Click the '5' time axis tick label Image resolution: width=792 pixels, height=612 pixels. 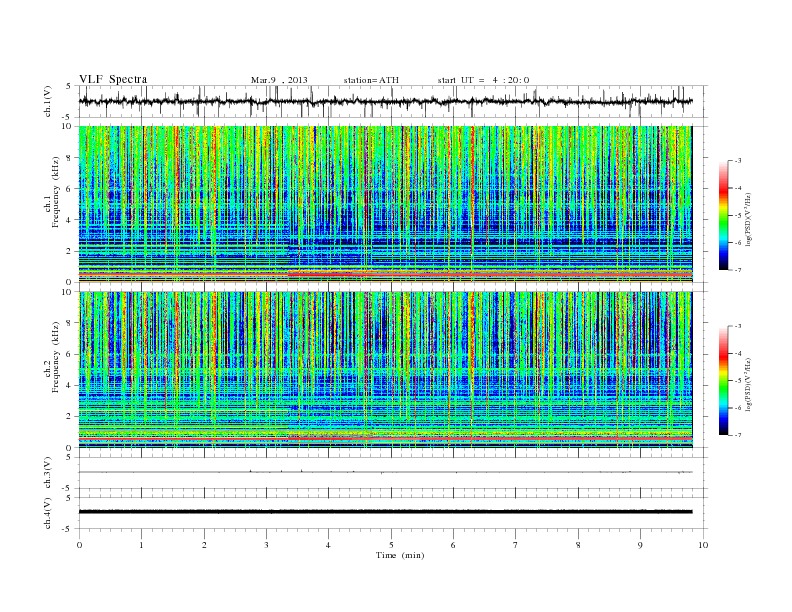point(391,545)
